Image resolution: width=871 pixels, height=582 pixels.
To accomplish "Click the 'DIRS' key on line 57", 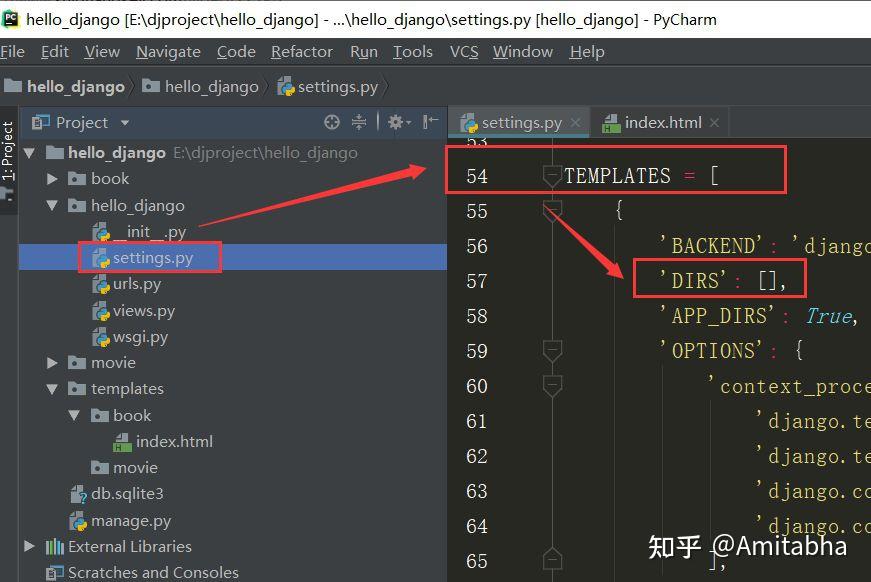I will [693, 280].
